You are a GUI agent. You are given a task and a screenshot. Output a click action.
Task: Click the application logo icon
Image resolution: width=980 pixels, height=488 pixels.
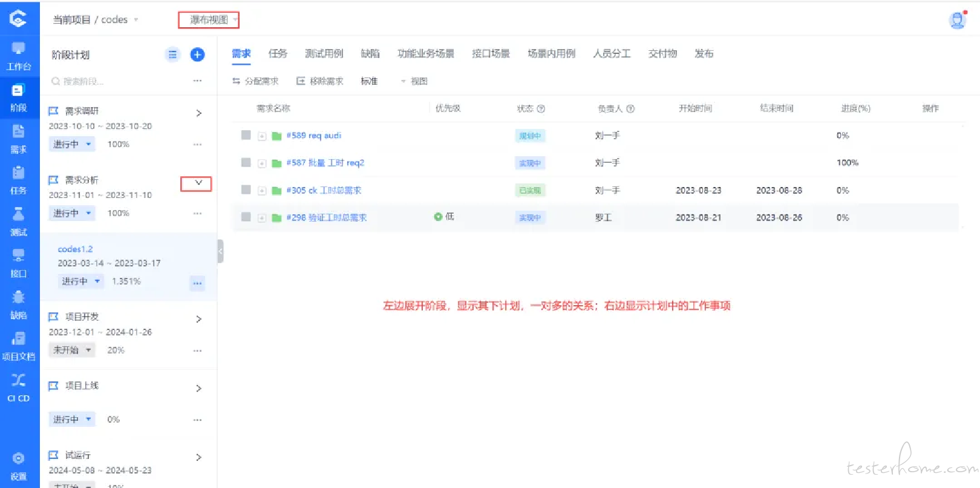click(18, 18)
